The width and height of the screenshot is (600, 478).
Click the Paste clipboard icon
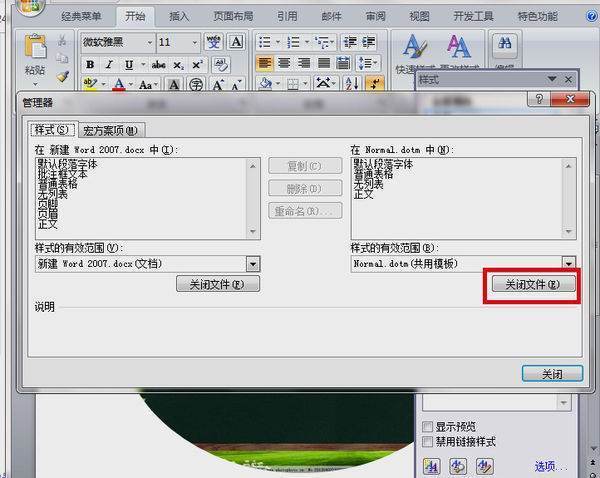[35, 52]
